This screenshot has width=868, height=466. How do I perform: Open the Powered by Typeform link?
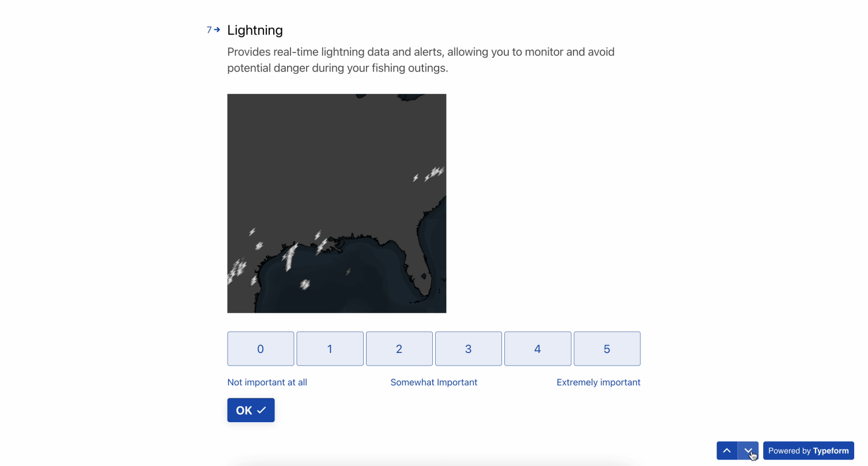click(808, 450)
